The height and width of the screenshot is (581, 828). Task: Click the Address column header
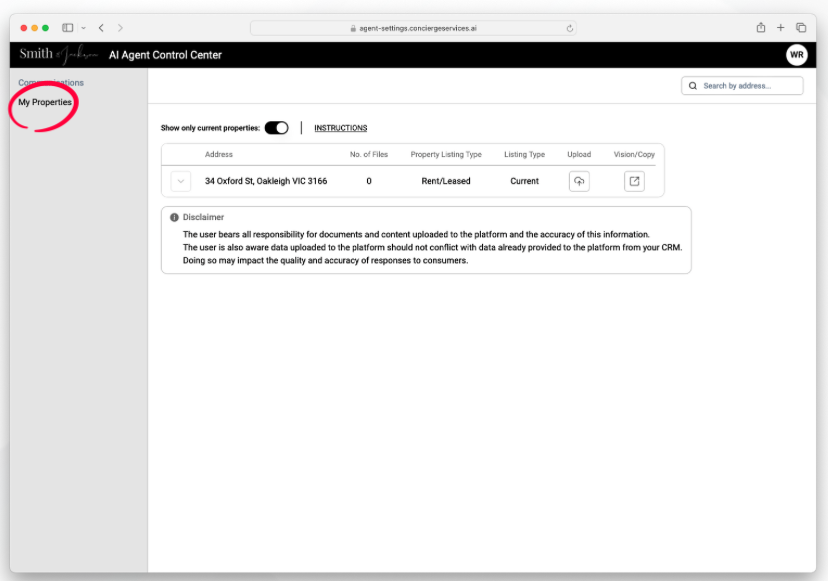tap(219, 154)
